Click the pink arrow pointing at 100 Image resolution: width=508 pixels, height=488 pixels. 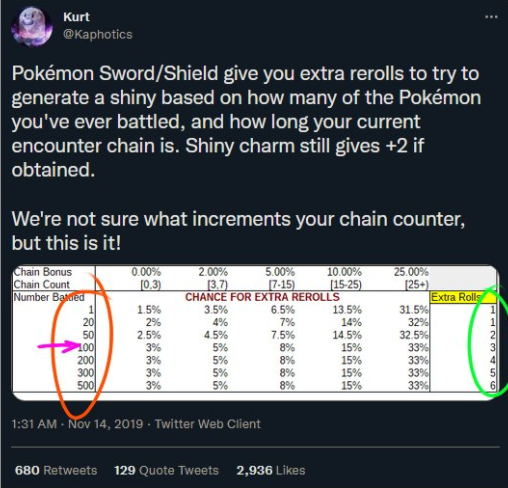click(59, 346)
